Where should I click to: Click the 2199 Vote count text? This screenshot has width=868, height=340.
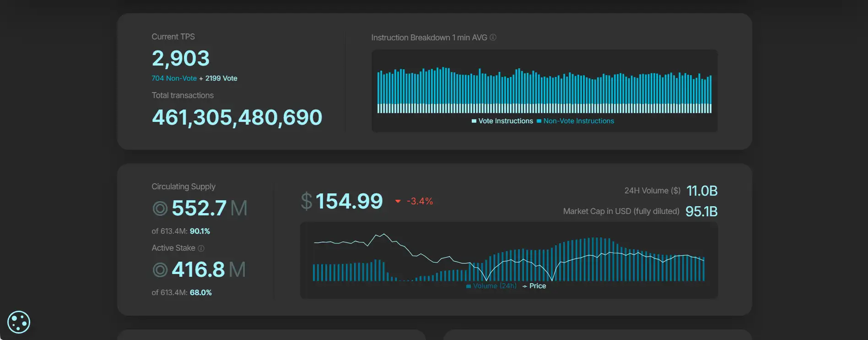click(221, 78)
